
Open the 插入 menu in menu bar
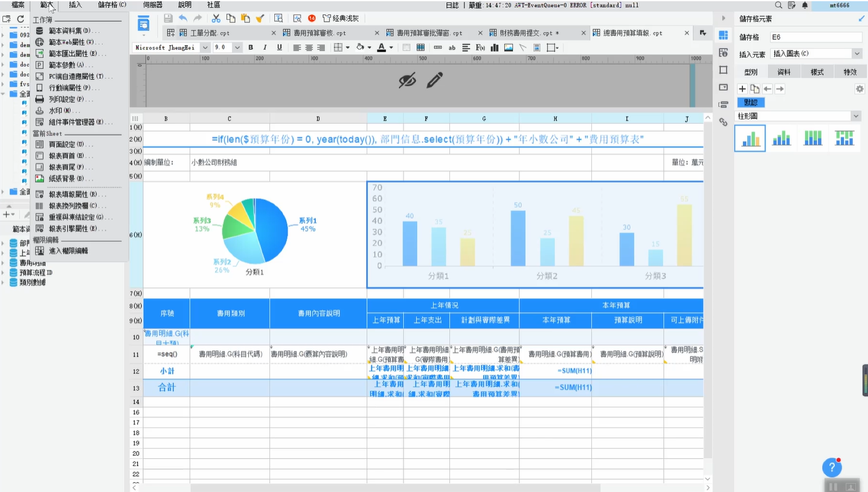click(76, 5)
